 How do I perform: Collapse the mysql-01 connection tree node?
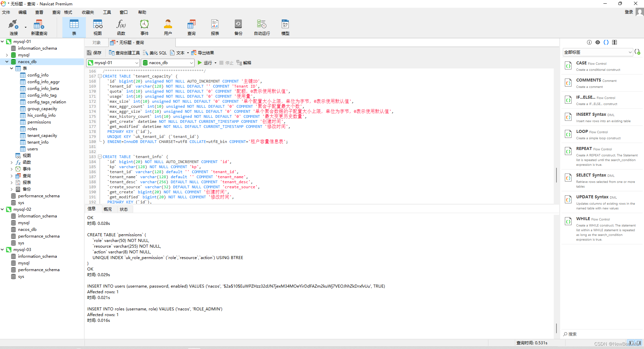click(x=2, y=42)
